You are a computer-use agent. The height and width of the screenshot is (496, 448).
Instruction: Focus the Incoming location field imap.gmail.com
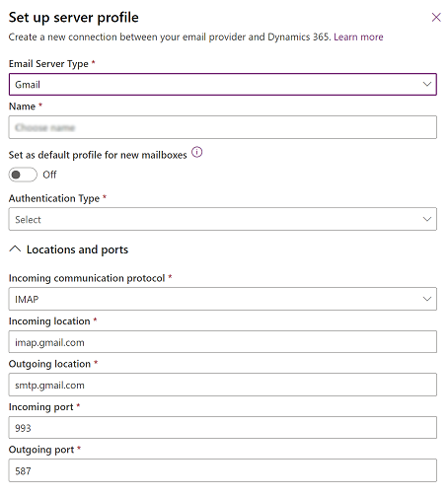(223, 342)
